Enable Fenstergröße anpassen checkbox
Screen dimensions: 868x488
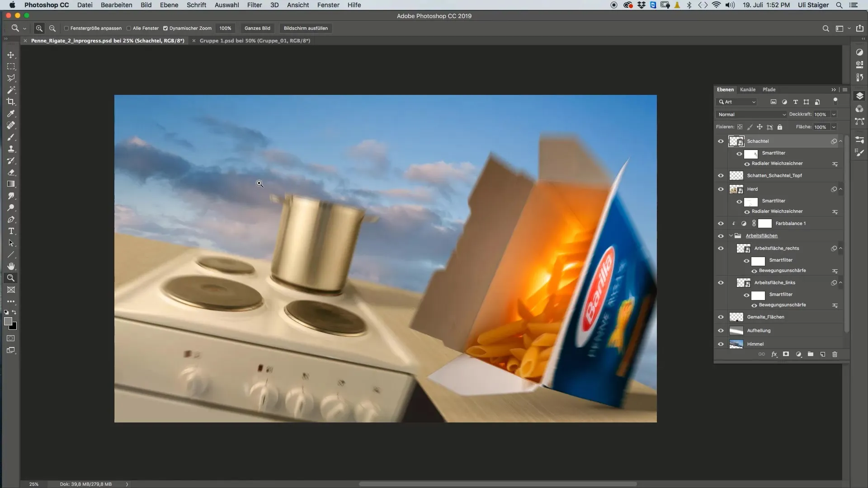pos(66,28)
